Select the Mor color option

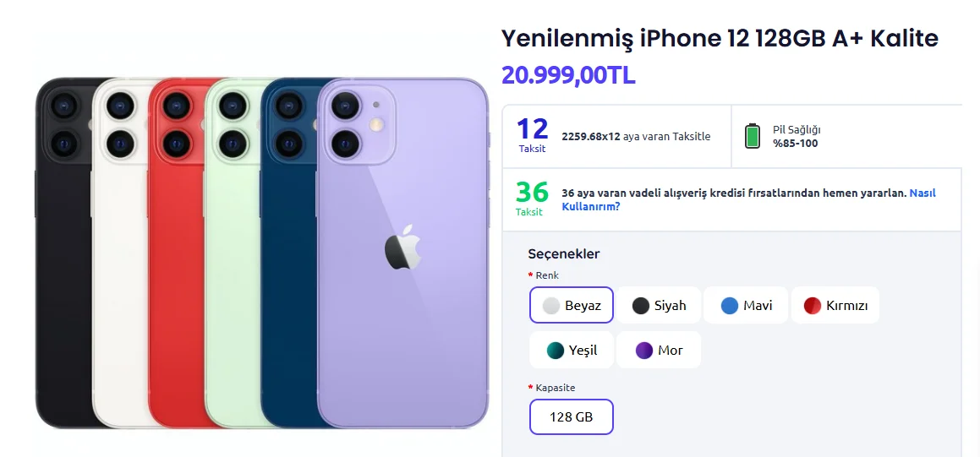[x=659, y=350]
